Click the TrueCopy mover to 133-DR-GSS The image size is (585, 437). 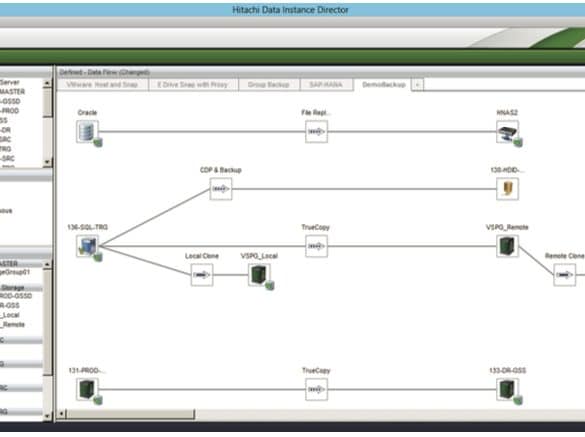316,389
